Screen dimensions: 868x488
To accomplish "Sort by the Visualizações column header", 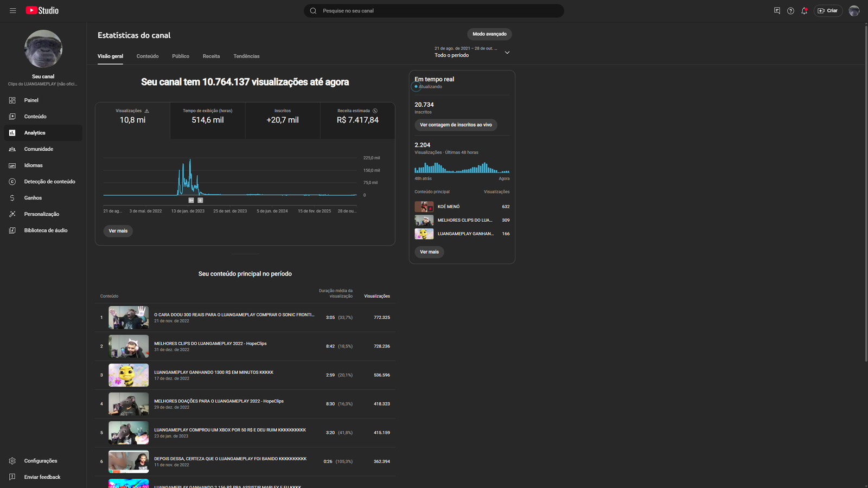I will click(x=376, y=296).
